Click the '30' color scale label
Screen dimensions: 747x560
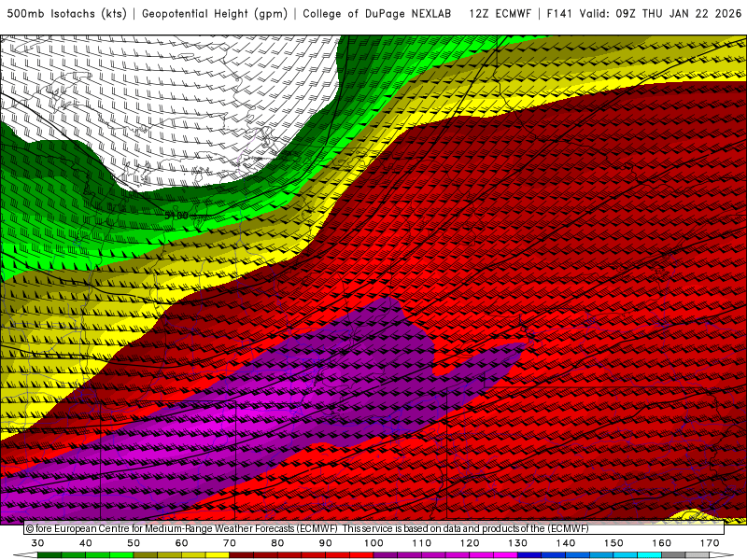point(37,543)
